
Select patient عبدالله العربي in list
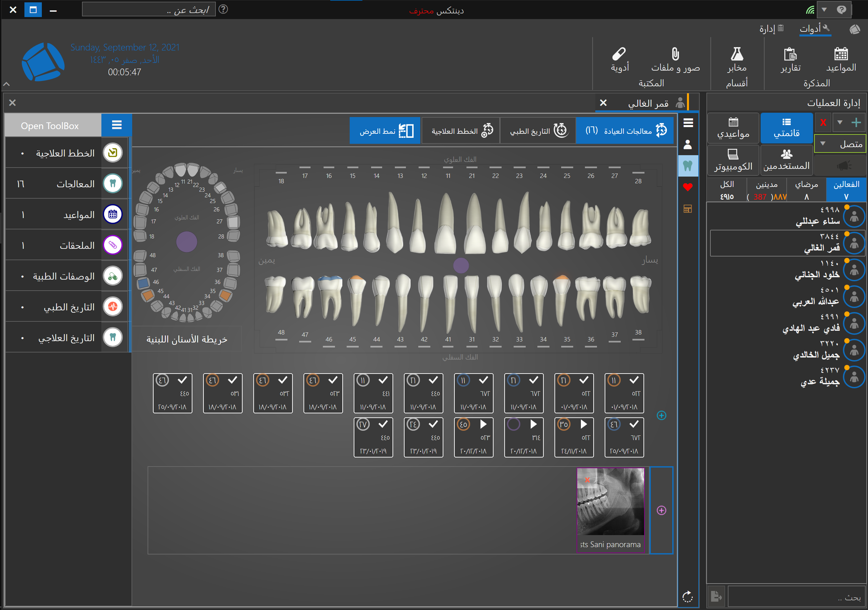[788, 297]
